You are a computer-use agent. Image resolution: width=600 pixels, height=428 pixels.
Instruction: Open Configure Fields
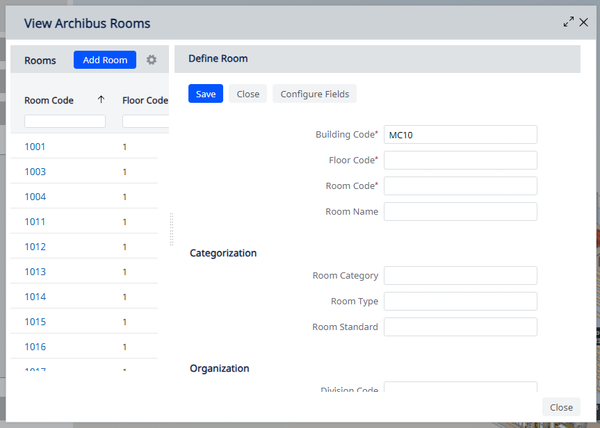(x=315, y=94)
